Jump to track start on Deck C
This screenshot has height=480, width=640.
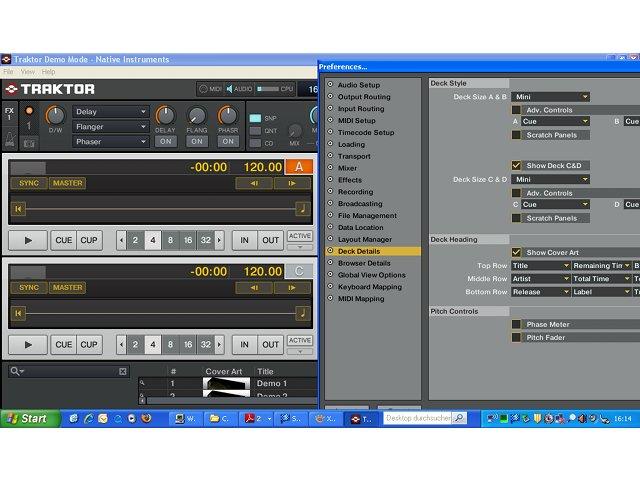(x=18, y=313)
